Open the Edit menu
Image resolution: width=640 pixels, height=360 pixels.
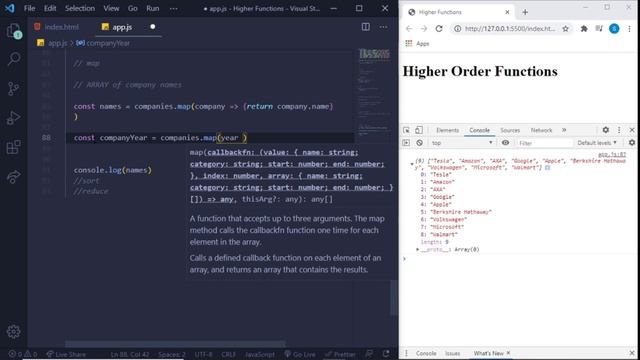click(x=50, y=8)
